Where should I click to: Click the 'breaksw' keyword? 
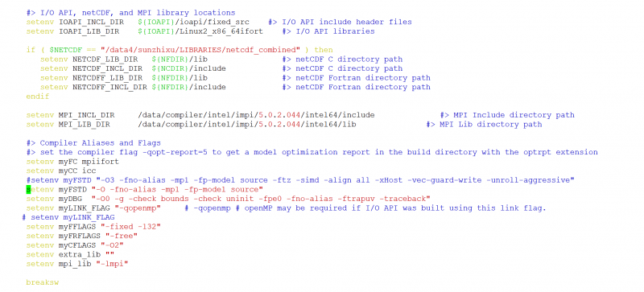pos(42,282)
